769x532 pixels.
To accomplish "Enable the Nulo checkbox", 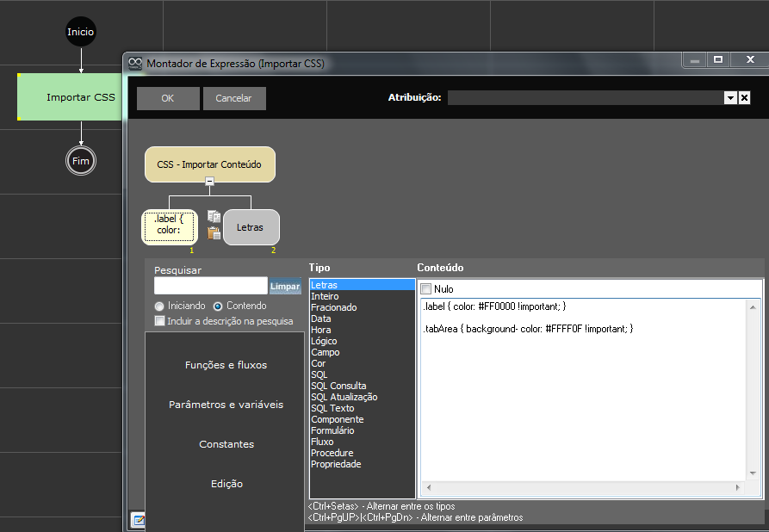I will [x=426, y=289].
